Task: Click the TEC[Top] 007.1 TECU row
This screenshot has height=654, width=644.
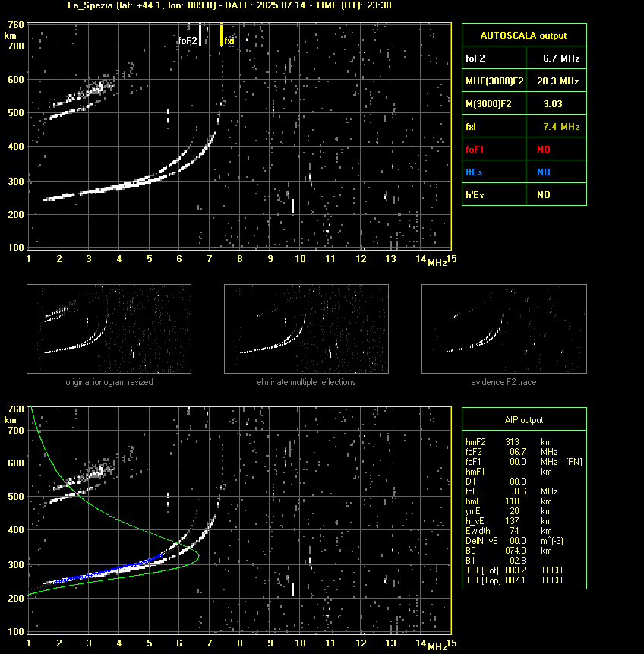Action: (x=514, y=580)
